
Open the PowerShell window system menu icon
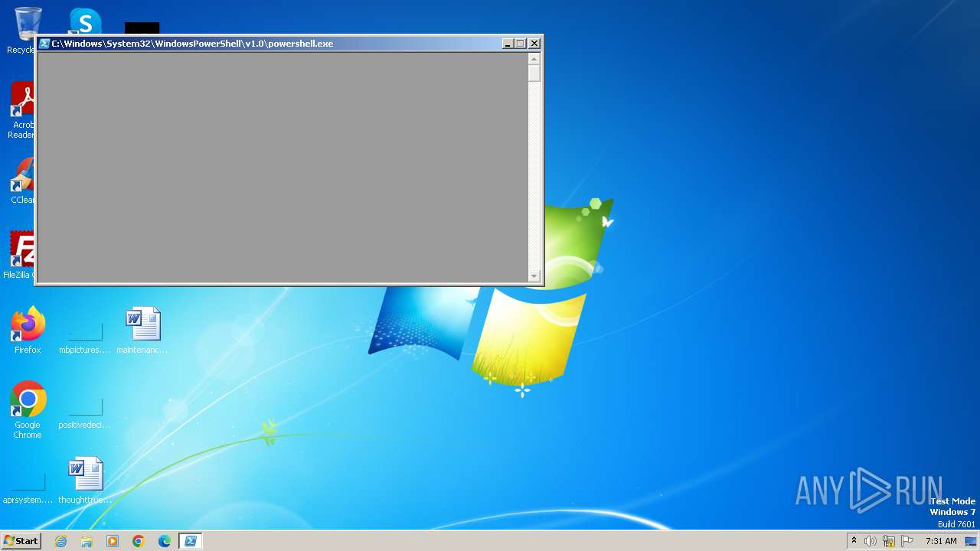pyautogui.click(x=44, y=44)
